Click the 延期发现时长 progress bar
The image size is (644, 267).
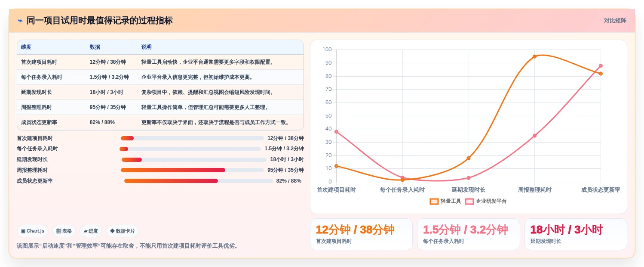pyautogui.click(x=194, y=160)
